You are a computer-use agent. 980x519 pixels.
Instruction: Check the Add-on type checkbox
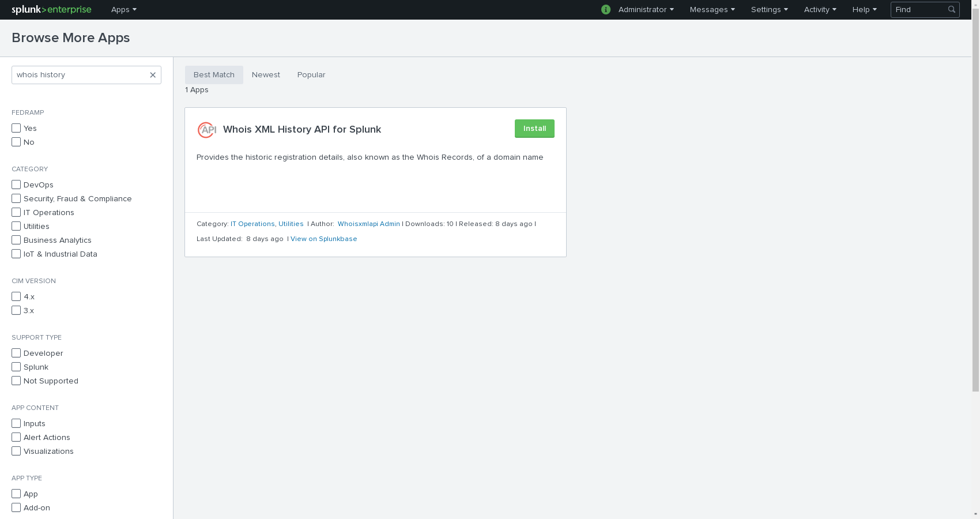[16, 507]
